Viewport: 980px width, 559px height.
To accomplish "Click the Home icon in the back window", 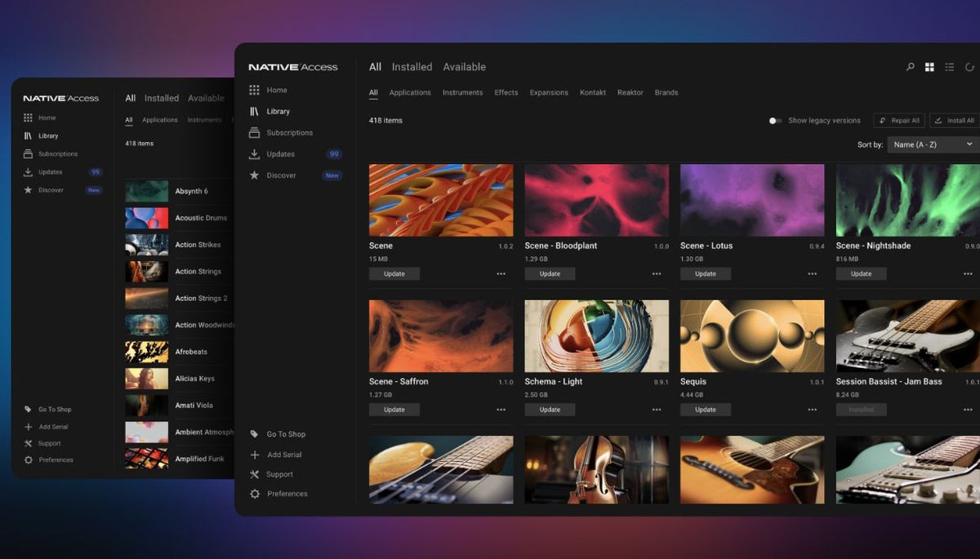I will click(29, 118).
